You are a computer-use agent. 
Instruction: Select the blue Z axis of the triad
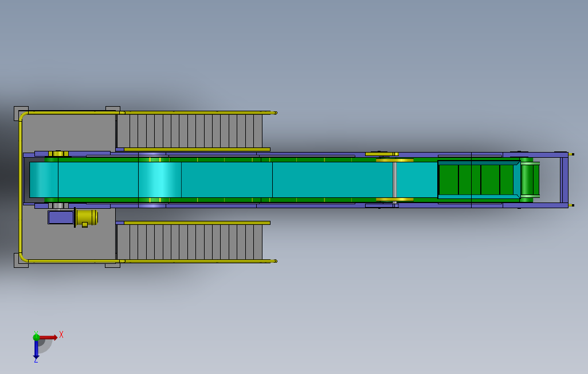[x=36, y=349]
